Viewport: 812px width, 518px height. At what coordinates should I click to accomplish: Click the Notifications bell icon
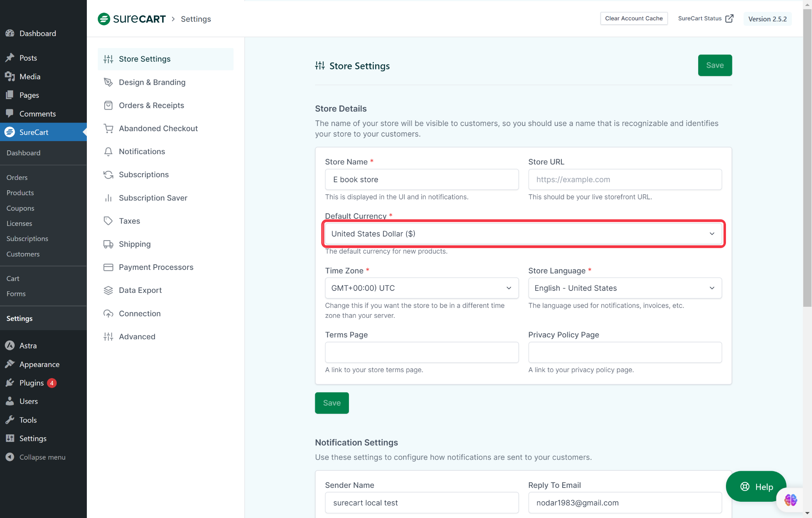point(108,152)
